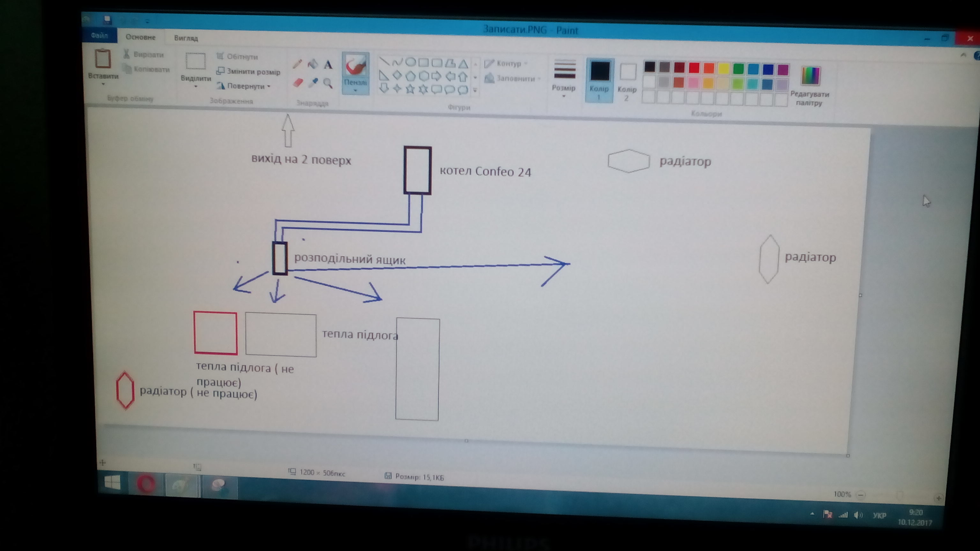The image size is (980, 551).
Task: Switch to the Основне tab
Action: coord(140,37)
